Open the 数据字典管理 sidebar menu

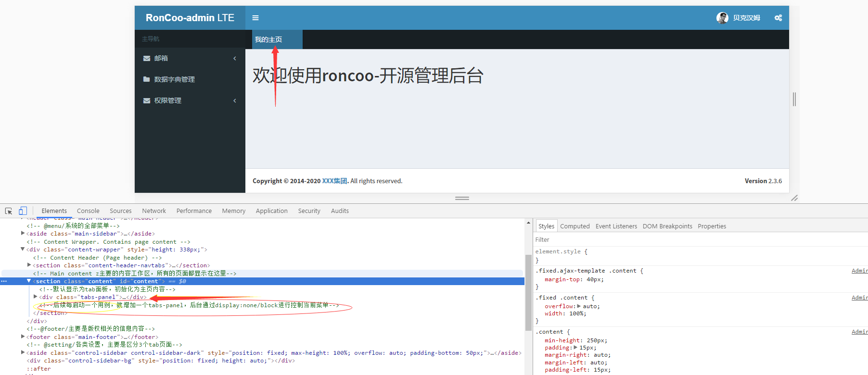190,79
